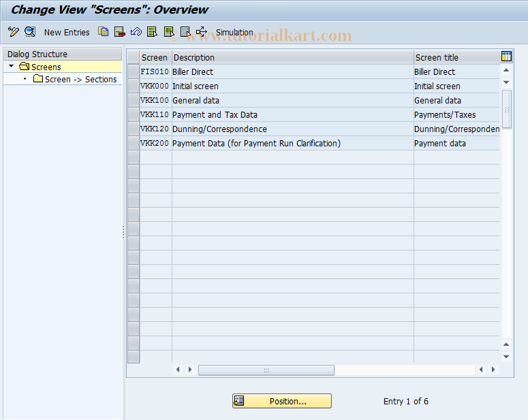The height and width of the screenshot is (420, 528).
Task: Click the Position... button
Action: [282, 401]
